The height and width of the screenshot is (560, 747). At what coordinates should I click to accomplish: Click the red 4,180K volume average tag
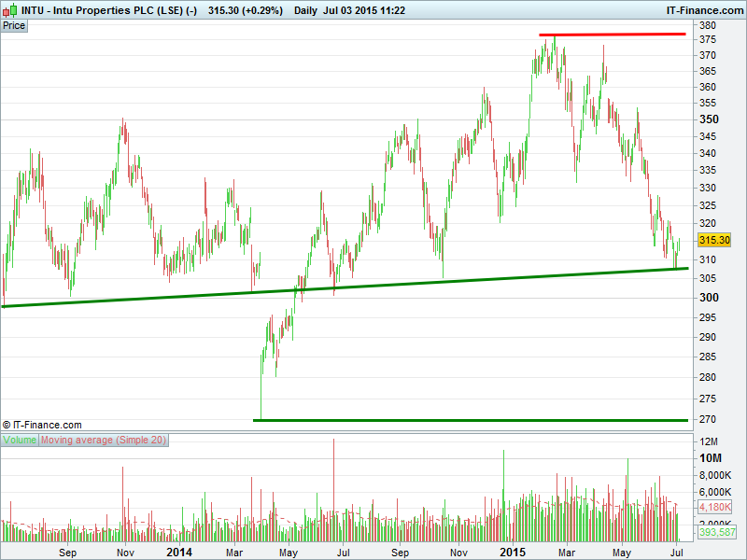tap(712, 507)
